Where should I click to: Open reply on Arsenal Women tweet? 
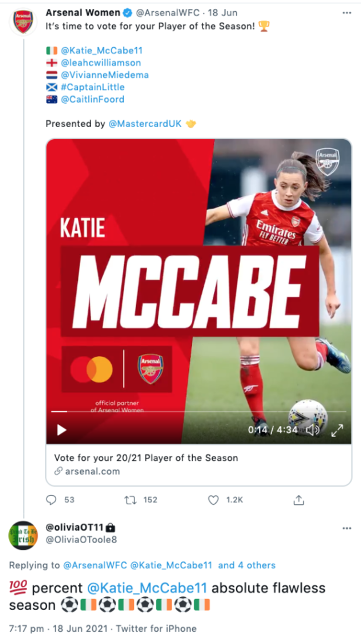pyautogui.click(x=52, y=500)
